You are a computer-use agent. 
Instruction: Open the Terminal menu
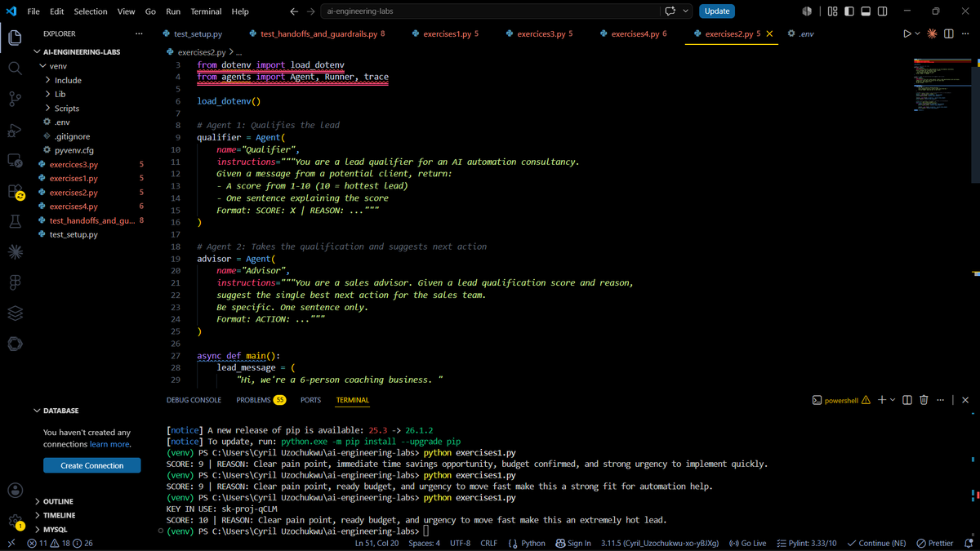(206, 11)
